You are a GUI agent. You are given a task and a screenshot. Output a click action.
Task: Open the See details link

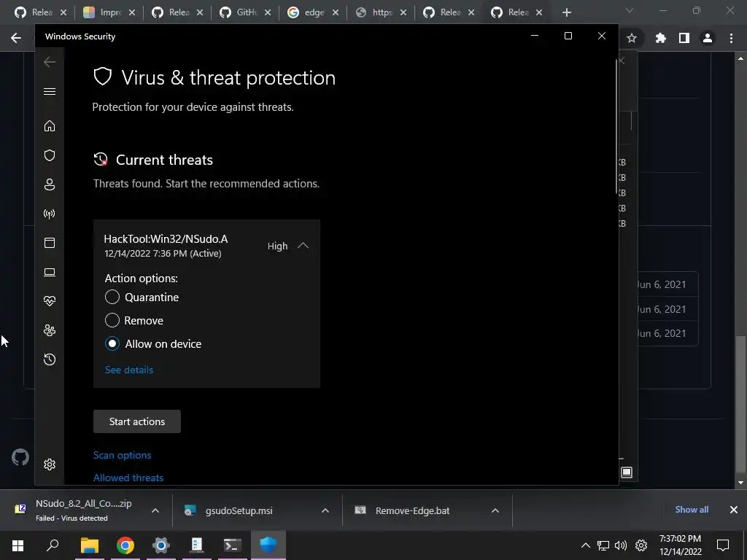point(129,370)
